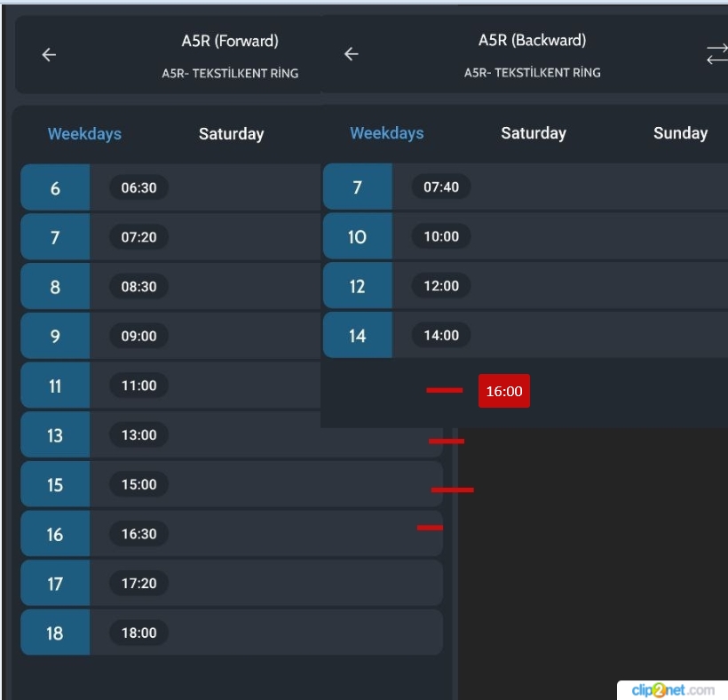
Task: Select hour 8 block in Forward schedule
Action: pos(55,287)
